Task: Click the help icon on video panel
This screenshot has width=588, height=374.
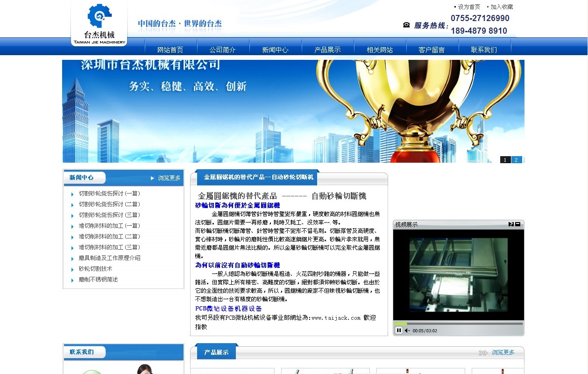Action: pyautogui.click(x=511, y=224)
